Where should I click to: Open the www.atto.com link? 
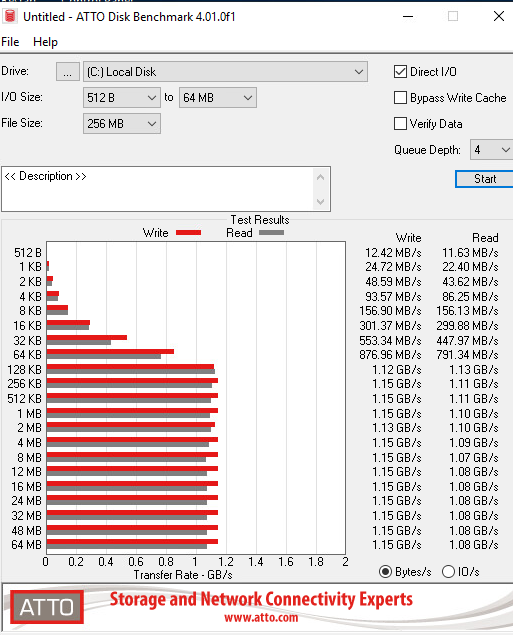pyautogui.click(x=261, y=618)
